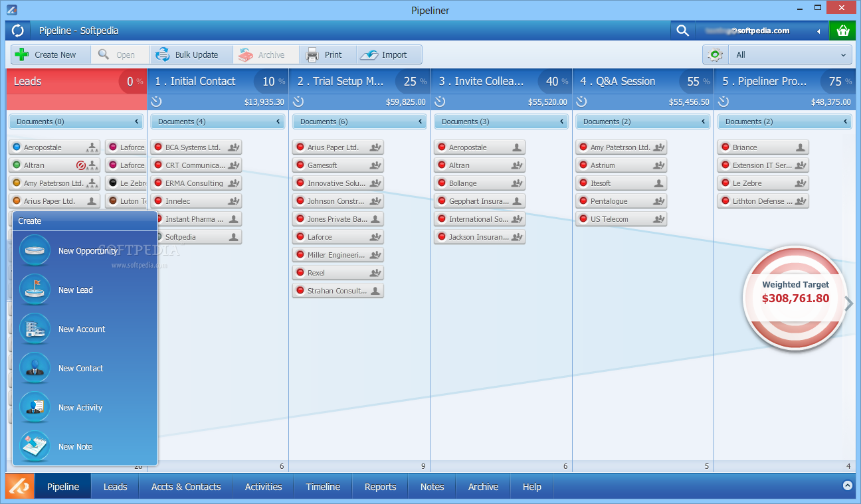Collapse Documents (2) in Q&A Session
This screenshot has width=861, height=504.
[703, 122]
